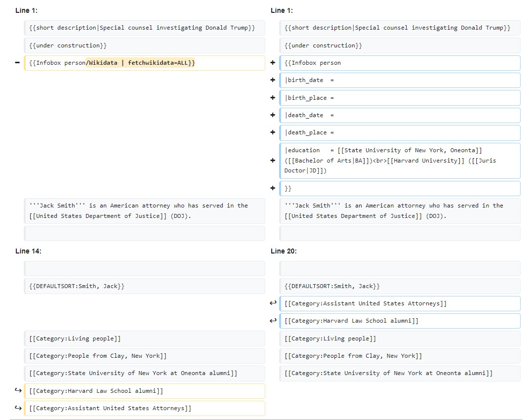
Task: Click right-column "[[Category:People from Clay, New York]]" line
Action: (x=400, y=356)
